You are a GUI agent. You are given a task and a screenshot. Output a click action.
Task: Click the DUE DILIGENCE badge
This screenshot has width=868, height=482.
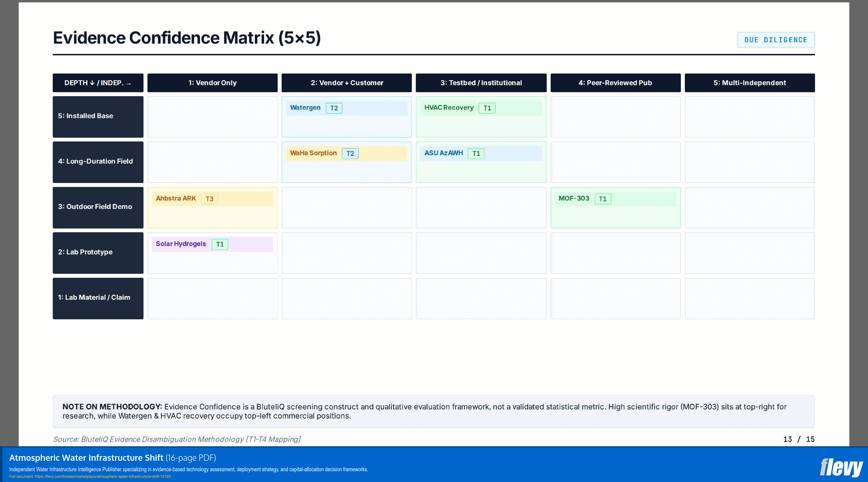click(776, 40)
